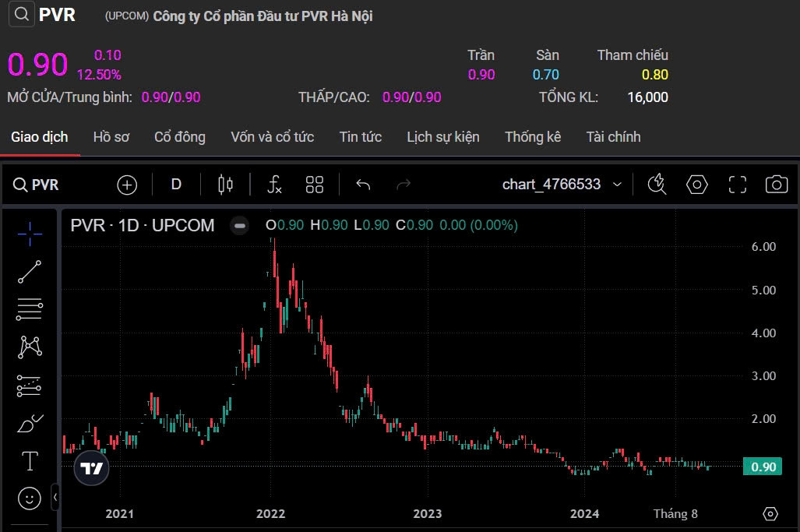Open symbol search in chart toolbar
800x532 pixels.
36,185
